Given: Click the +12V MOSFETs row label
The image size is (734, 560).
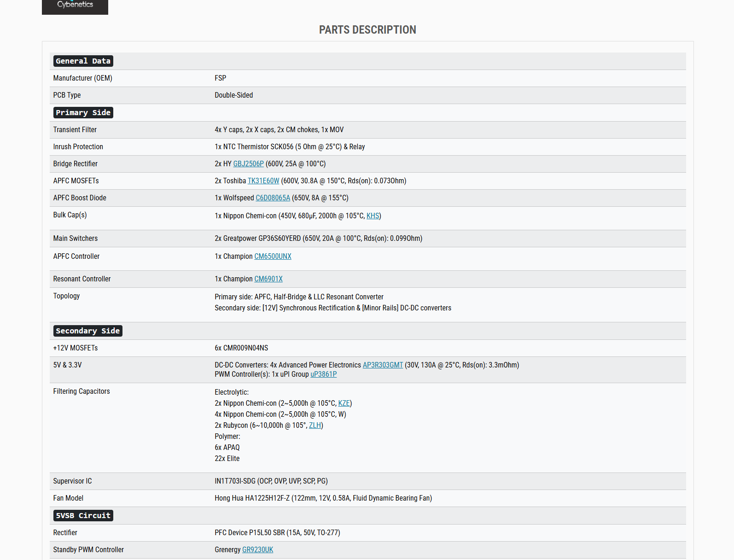Looking at the screenshot, I should (x=75, y=348).
